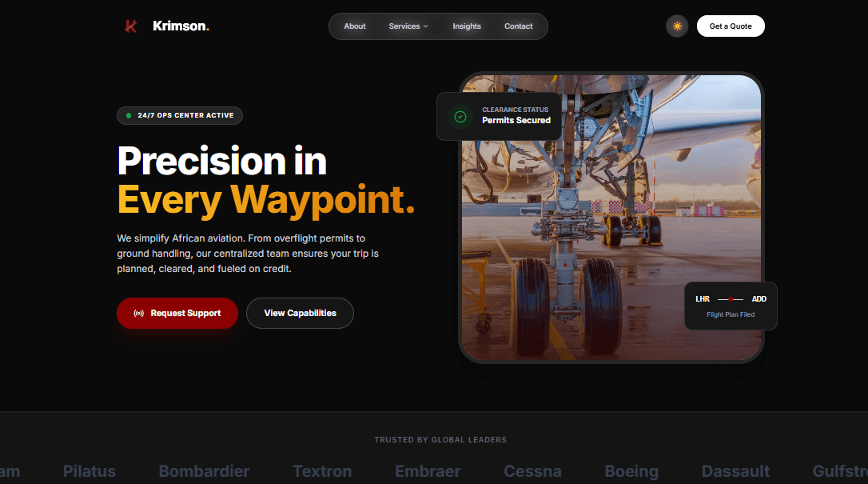Image resolution: width=868 pixels, height=484 pixels.
Task: Select Embraer in the partner carousel
Action: pyautogui.click(x=428, y=471)
